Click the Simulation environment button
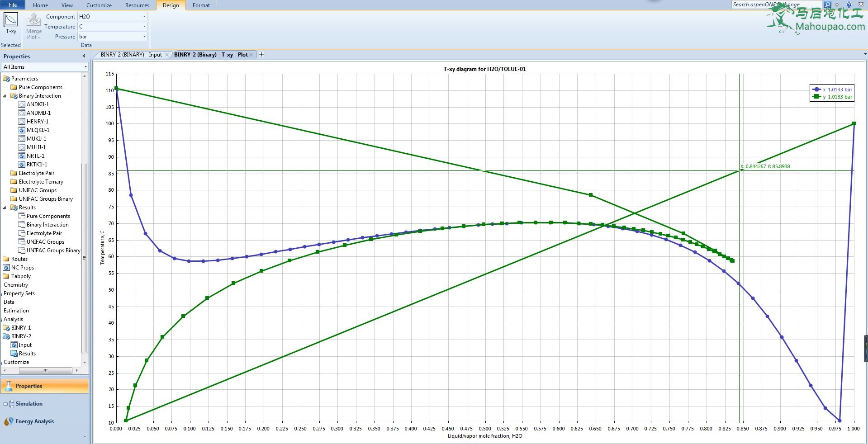This screenshot has height=444, width=868. coord(45,404)
